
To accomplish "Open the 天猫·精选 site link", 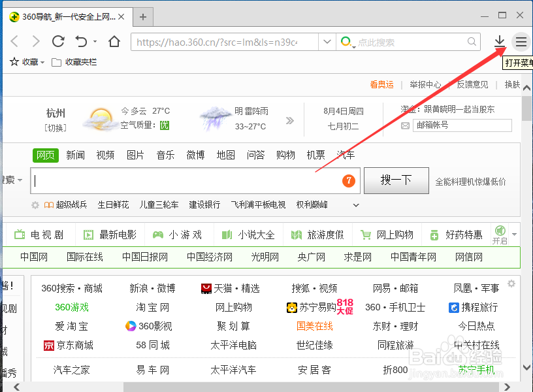I will coord(231,289).
